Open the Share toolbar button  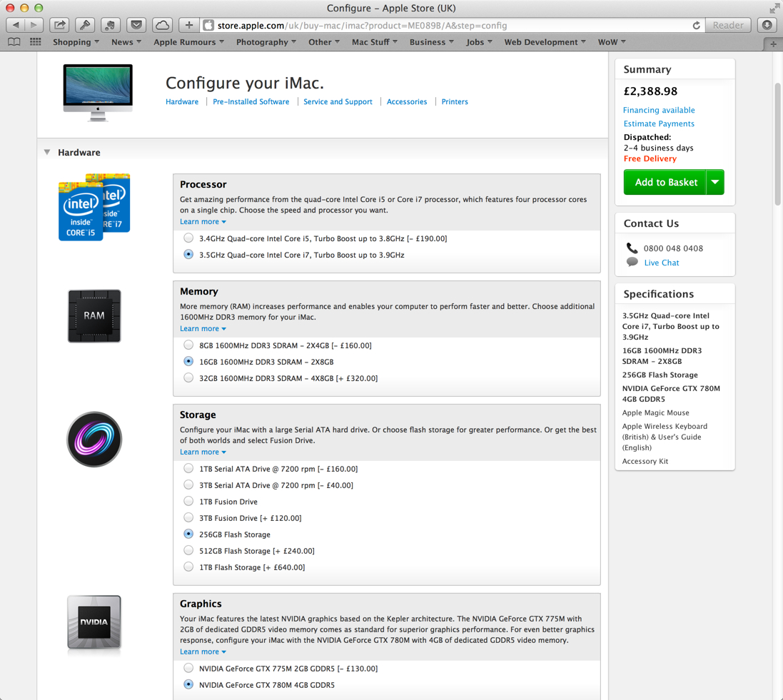click(x=59, y=25)
